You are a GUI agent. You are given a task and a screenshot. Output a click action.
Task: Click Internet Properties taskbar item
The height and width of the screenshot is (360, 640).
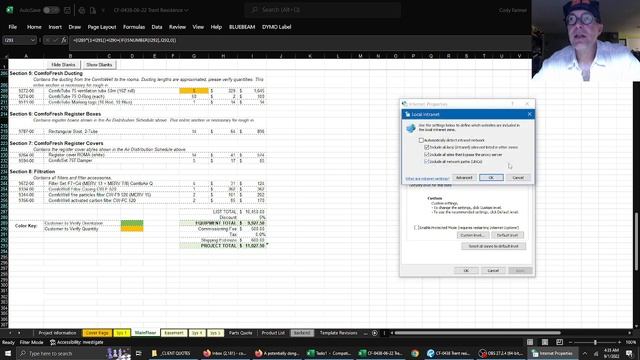click(x=552, y=353)
